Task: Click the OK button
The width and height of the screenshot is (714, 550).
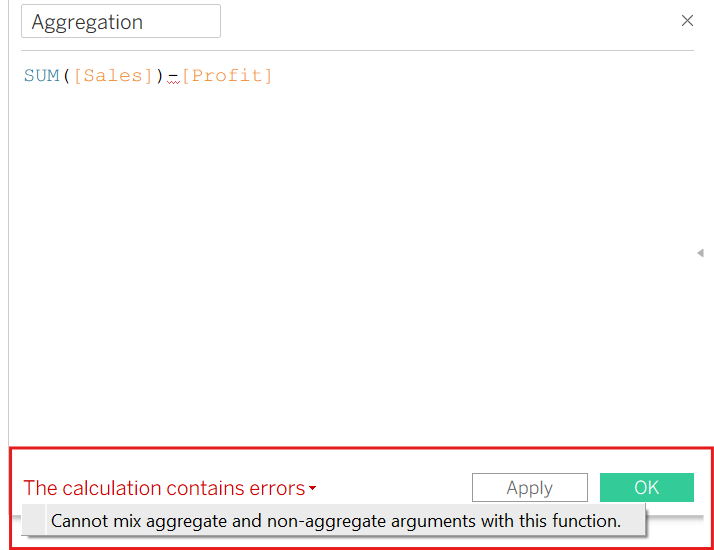Action: click(647, 488)
